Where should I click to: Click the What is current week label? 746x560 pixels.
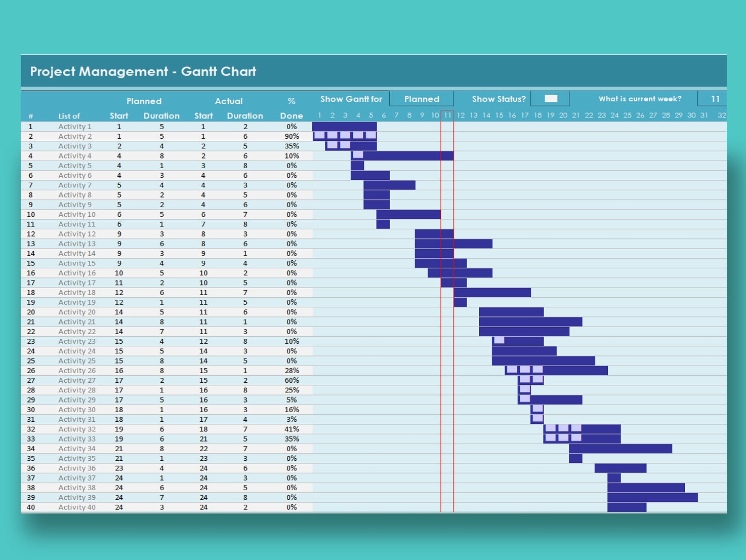click(639, 99)
